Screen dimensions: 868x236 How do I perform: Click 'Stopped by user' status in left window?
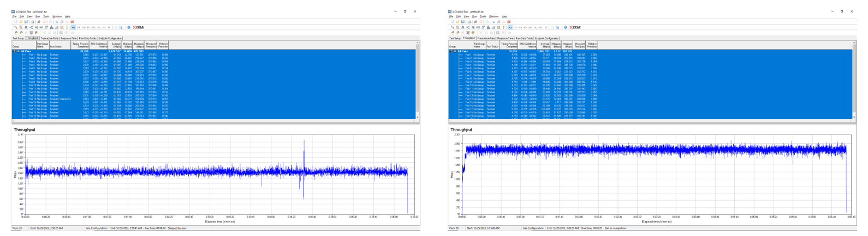176,228
